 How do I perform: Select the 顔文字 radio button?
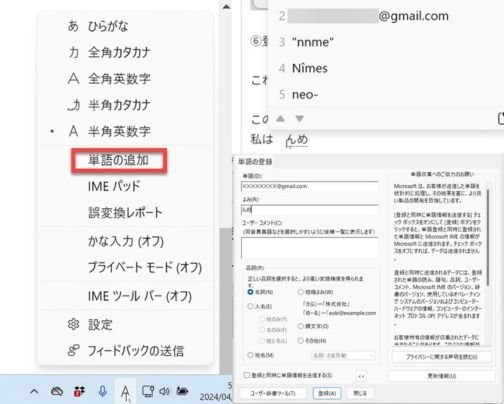click(301, 326)
